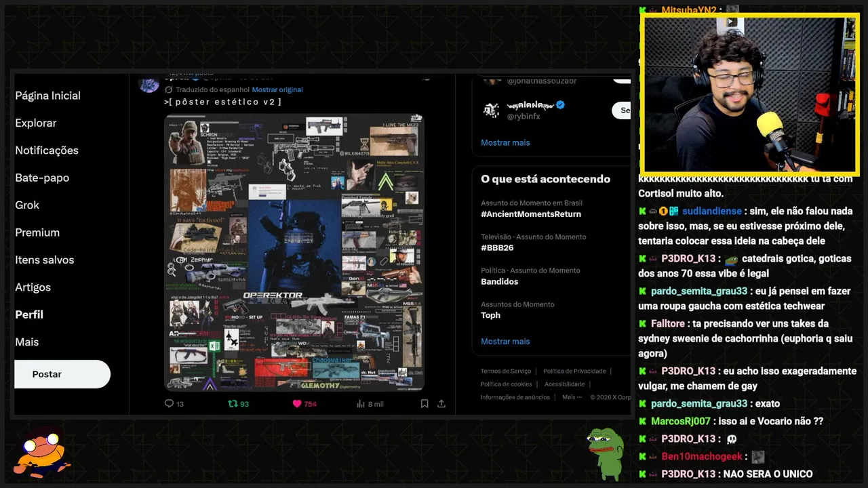Click sudlandiense username in chat
This screenshot has width=868, height=488.
[712, 211]
